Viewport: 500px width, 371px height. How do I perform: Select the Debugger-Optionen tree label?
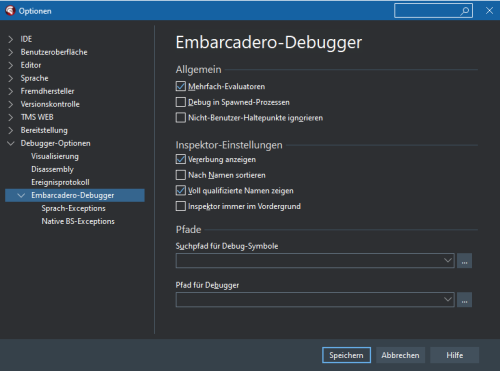(x=55, y=143)
